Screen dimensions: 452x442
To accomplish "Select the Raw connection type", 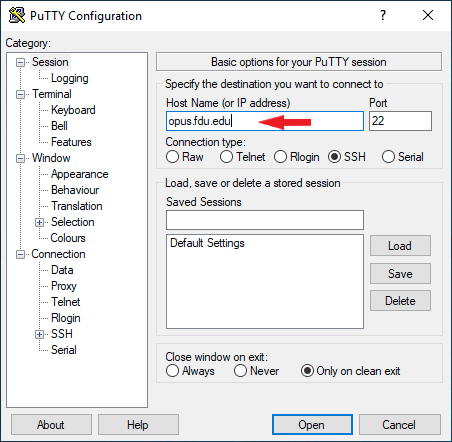I will pyautogui.click(x=172, y=157).
